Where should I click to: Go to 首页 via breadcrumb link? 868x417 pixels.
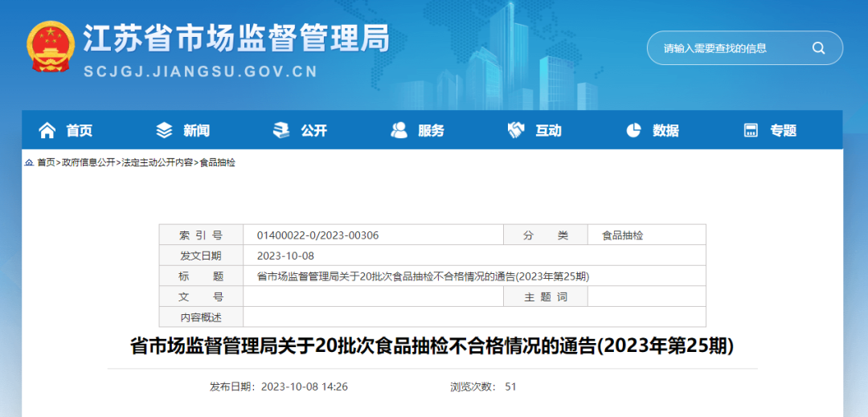coord(46,162)
